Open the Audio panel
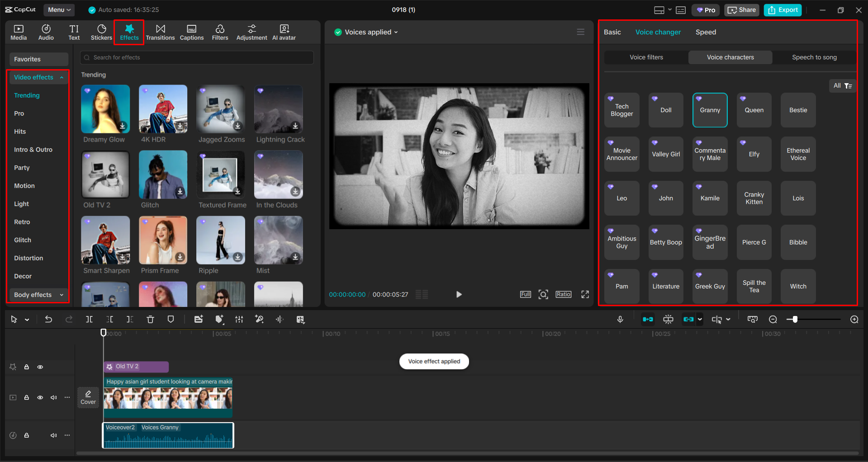The width and height of the screenshot is (868, 462). [46, 32]
